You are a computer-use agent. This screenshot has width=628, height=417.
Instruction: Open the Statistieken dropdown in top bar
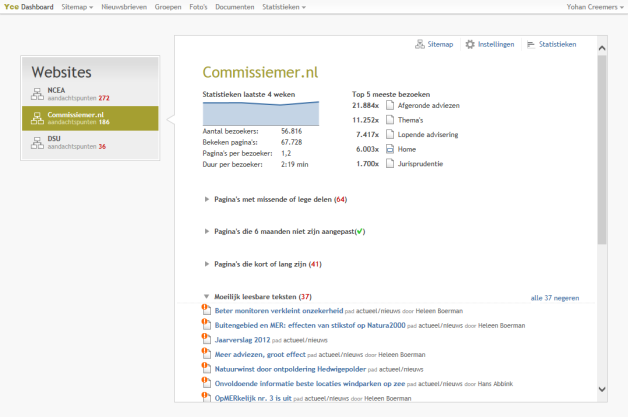(x=284, y=7)
